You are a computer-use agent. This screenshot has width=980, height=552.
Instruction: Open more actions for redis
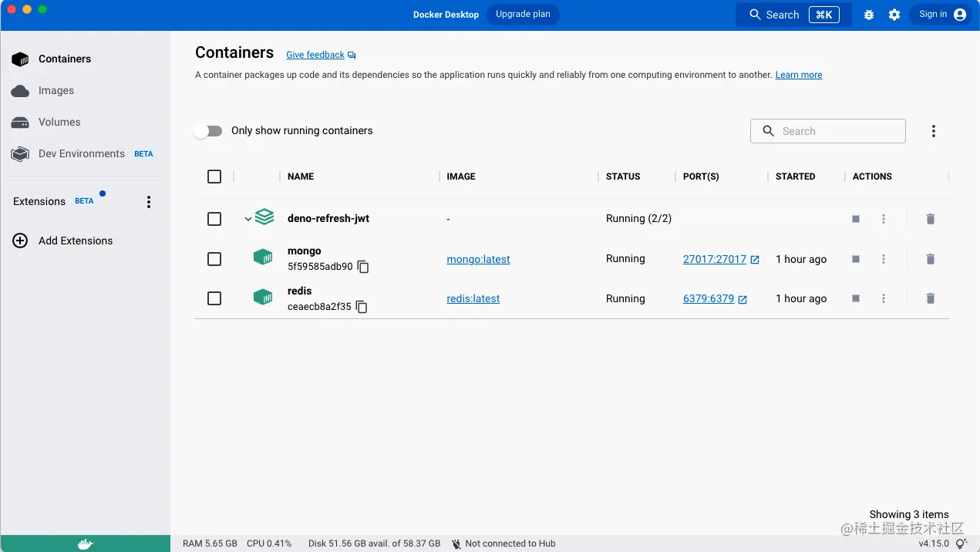[x=884, y=298]
